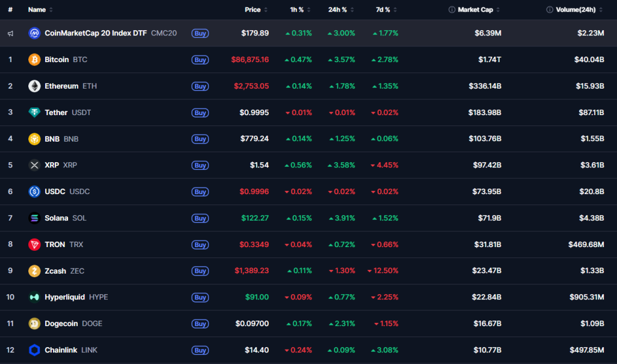
Task: Click Bitcoin market cap $1.74T
Action: pyautogui.click(x=489, y=60)
